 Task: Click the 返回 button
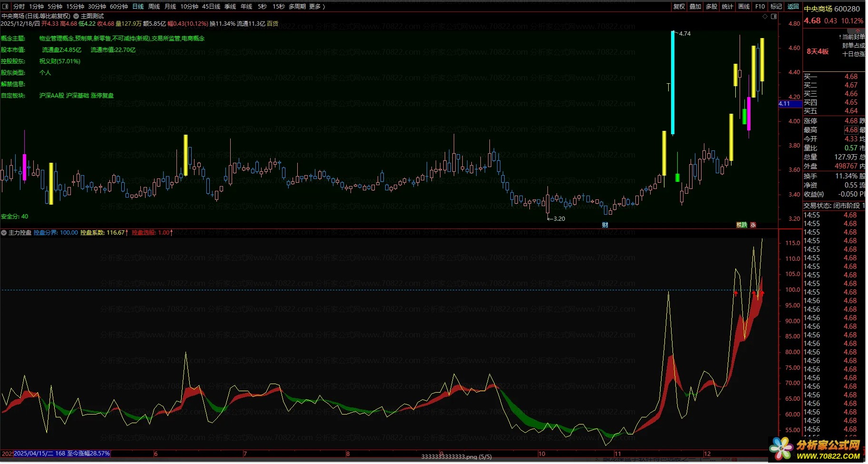(x=793, y=7)
